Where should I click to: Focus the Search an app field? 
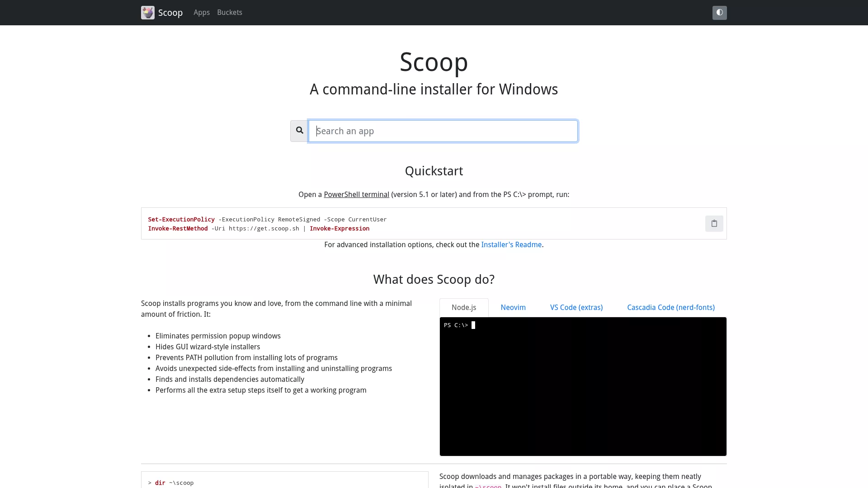point(443,131)
